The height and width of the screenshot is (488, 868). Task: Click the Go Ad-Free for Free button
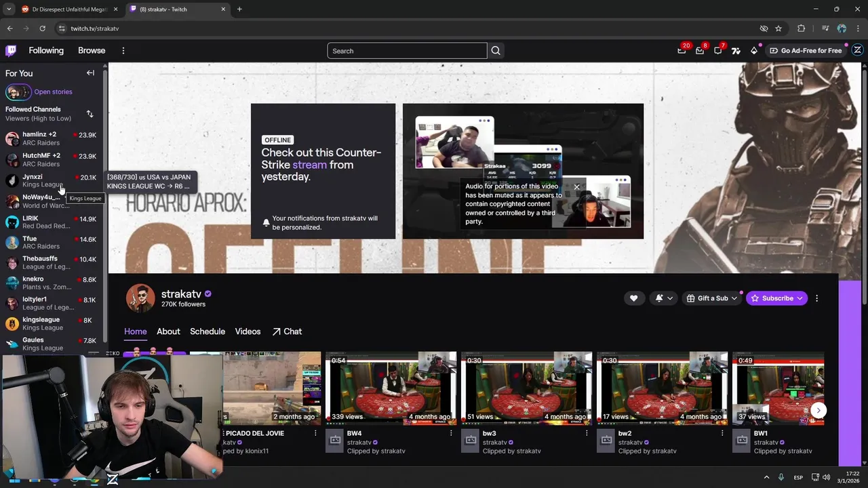tap(806, 50)
